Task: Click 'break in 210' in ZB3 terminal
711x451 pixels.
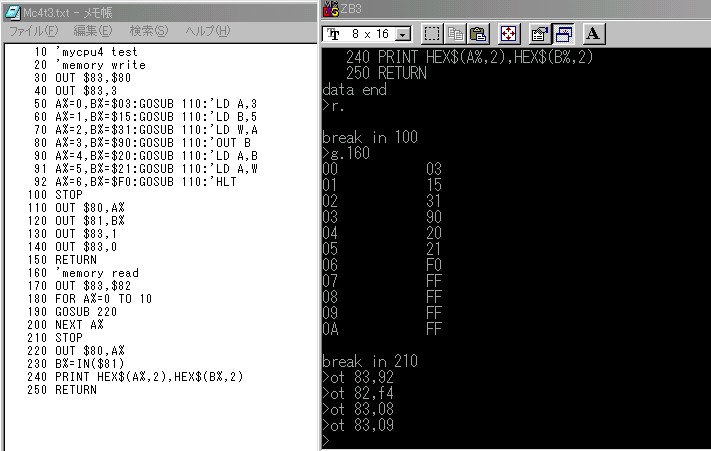Action: [370, 361]
